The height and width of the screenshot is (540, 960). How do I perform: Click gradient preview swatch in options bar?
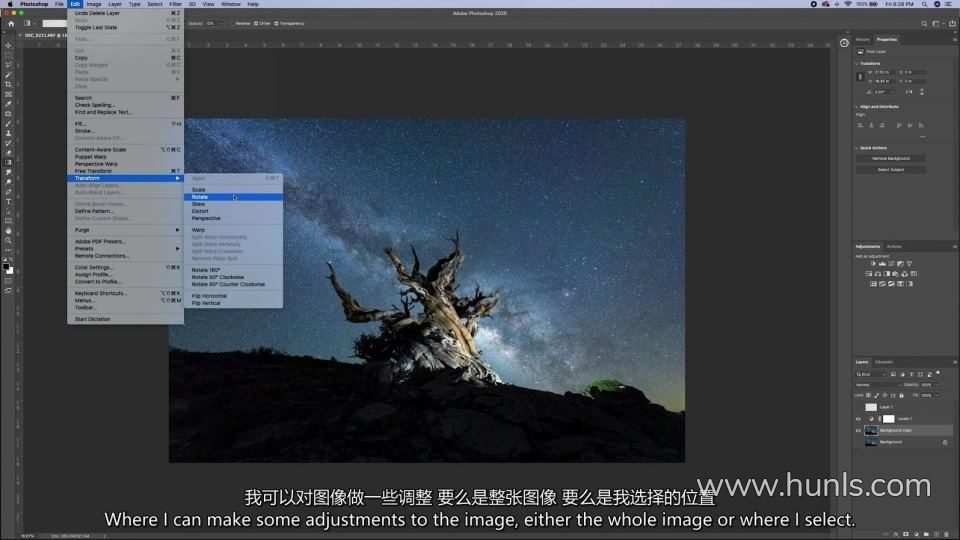point(54,23)
